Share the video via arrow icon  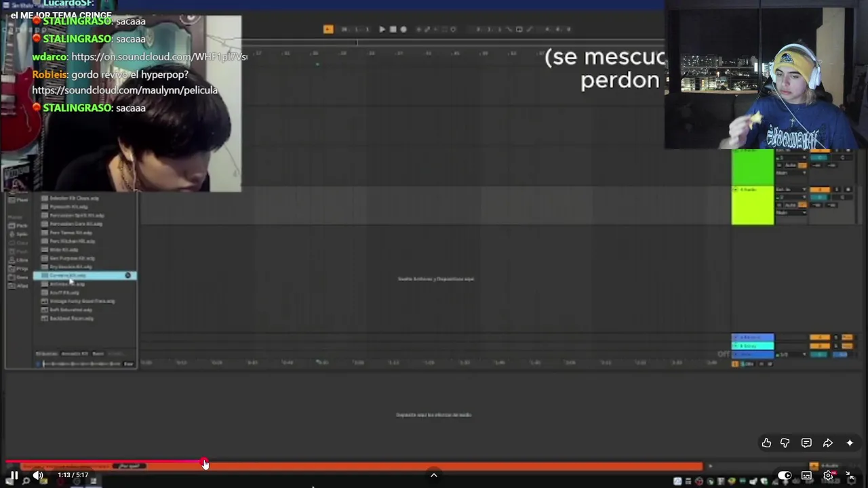coord(828,443)
